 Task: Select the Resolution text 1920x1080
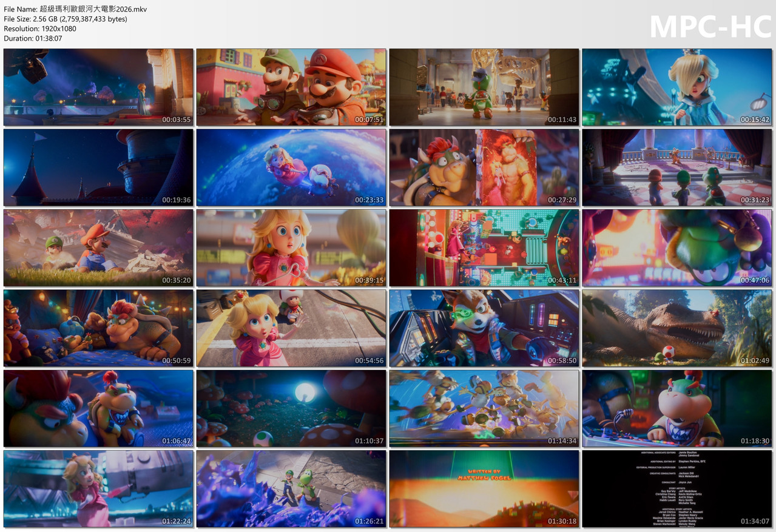click(x=58, y=29)
